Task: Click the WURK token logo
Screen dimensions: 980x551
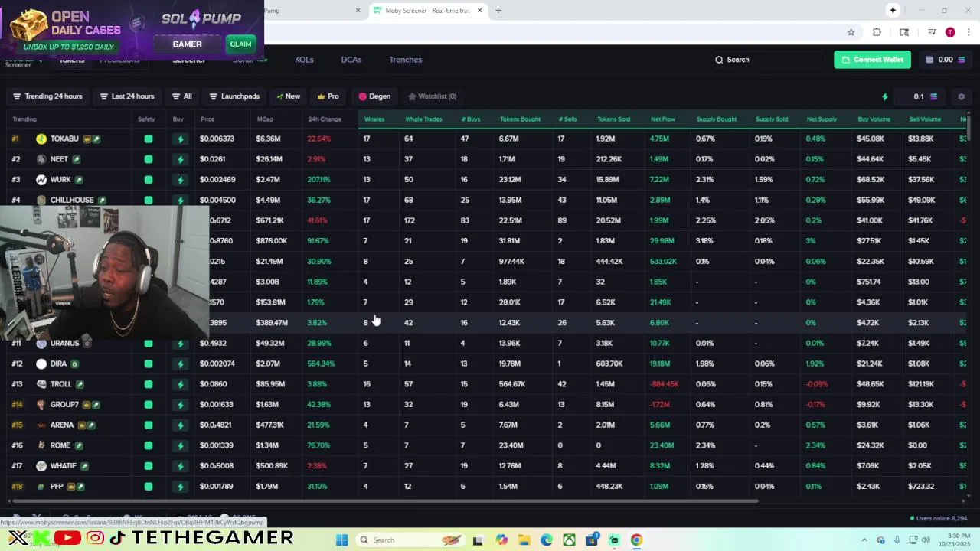Action: [x=41, y=180]
